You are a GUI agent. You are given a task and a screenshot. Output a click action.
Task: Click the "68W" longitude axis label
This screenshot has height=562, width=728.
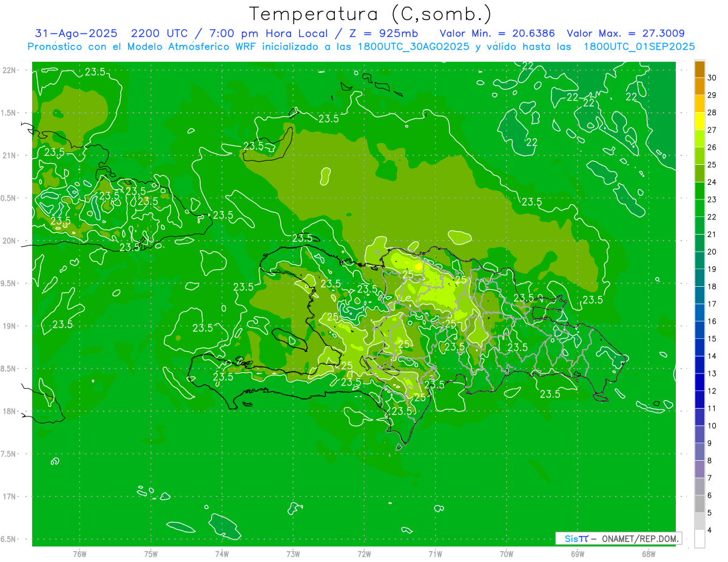[649, 554]
